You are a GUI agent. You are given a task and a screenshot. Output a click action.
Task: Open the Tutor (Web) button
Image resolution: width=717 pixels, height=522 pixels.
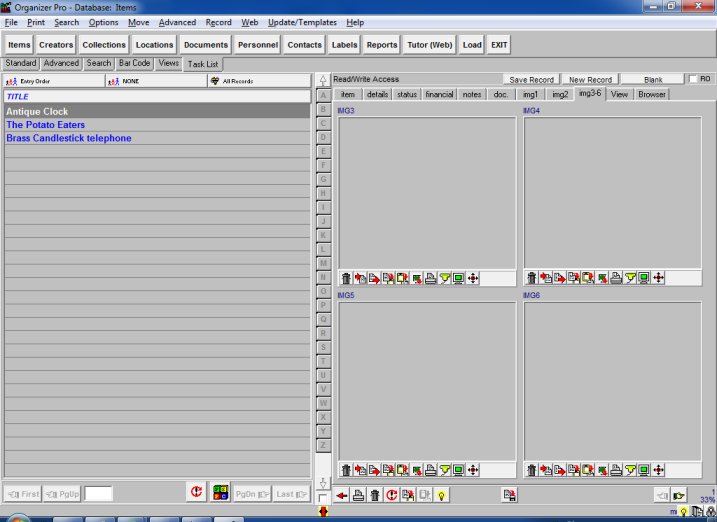click(x=430, y=45)
